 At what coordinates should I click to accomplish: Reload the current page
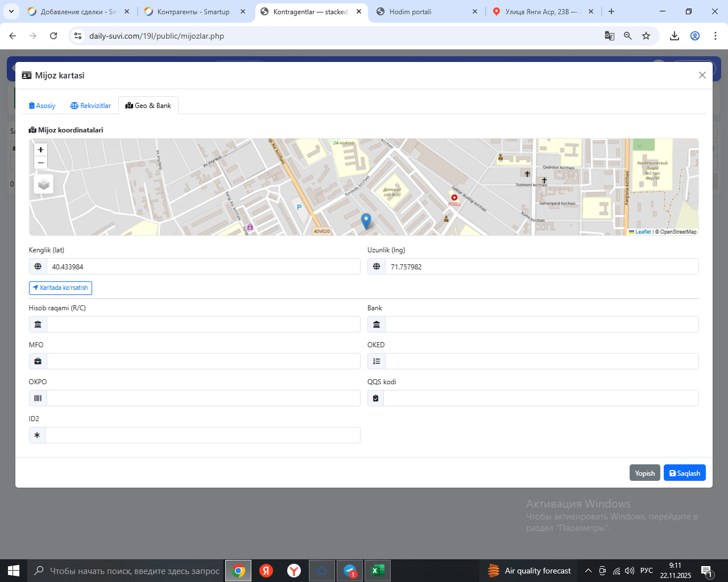pos(53,36)
